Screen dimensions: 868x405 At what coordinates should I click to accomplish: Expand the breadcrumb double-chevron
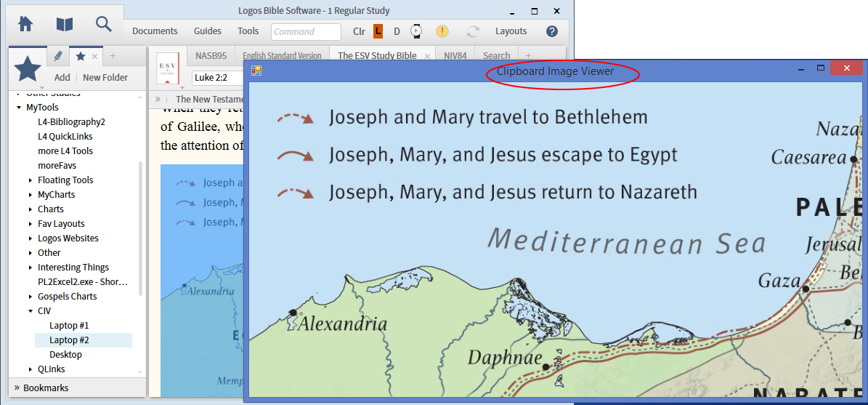158,99
